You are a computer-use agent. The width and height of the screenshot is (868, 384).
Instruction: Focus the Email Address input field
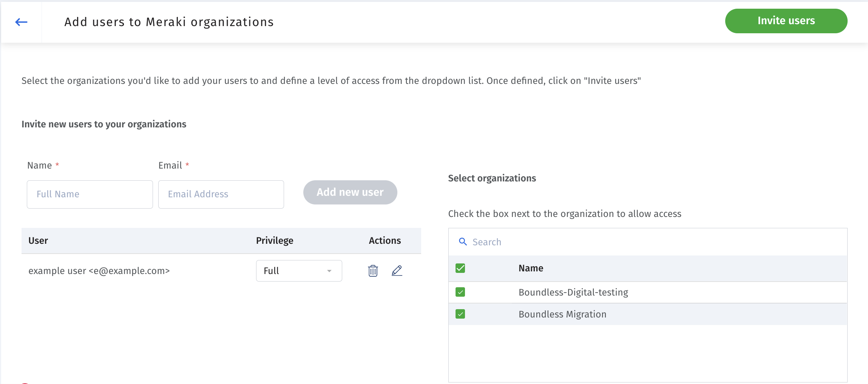click(221, 194)
